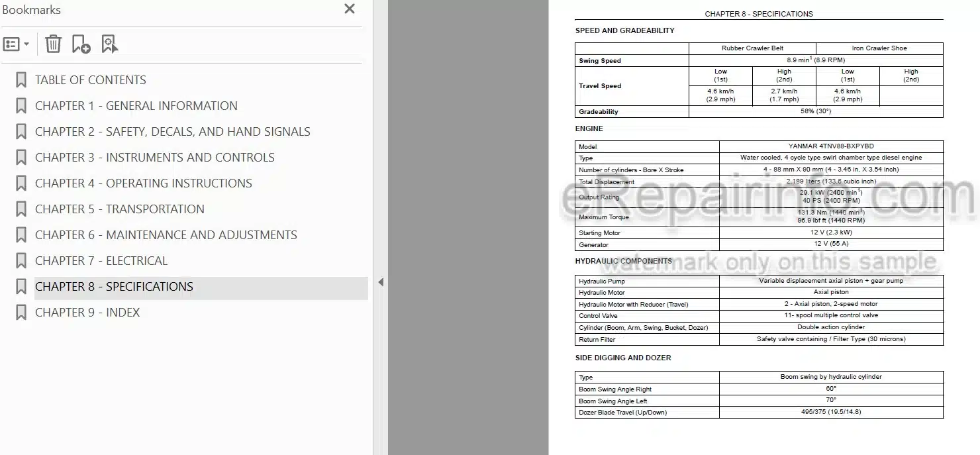The width and height of the screenshot is (980, 455).
Task: Jump to CHAPTER 3 - INSTRUMENTS AND CONTROLS
Action: [154, 158]
